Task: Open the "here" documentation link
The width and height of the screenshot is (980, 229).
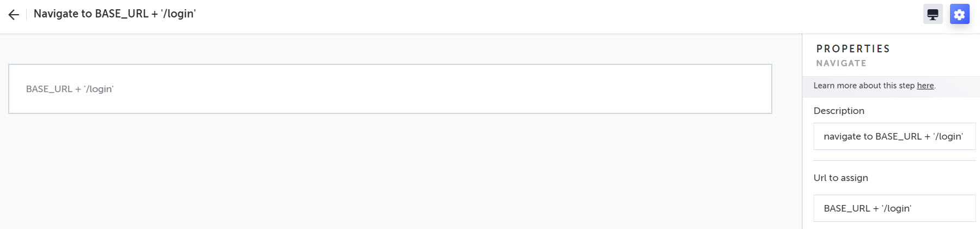Action: pyautogui.click(x=925, y=86)
